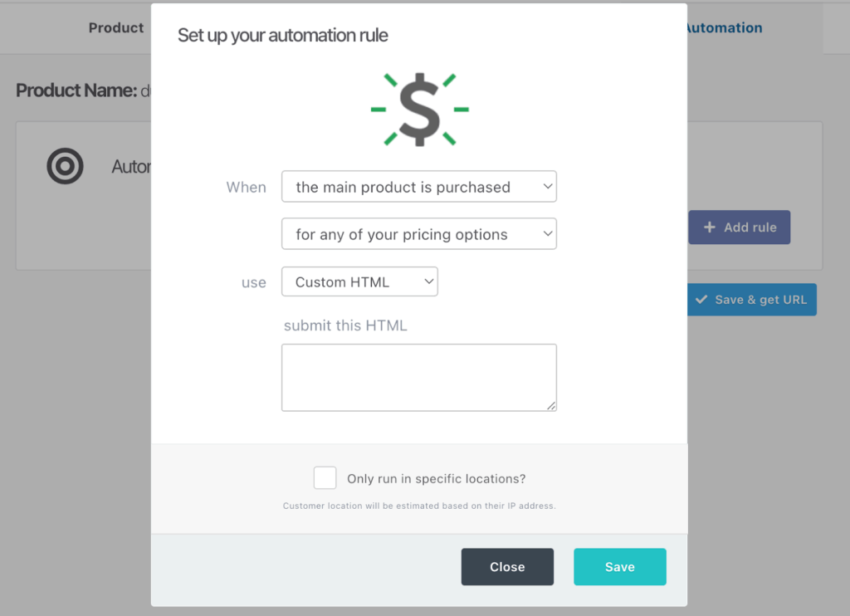Switch to the Product tab
This screenshot has width=850, height=616.
click(116, 27)
